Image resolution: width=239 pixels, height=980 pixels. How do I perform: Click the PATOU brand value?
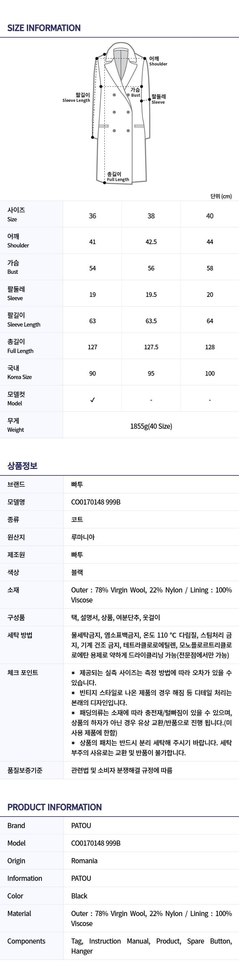tap(81, 826)
